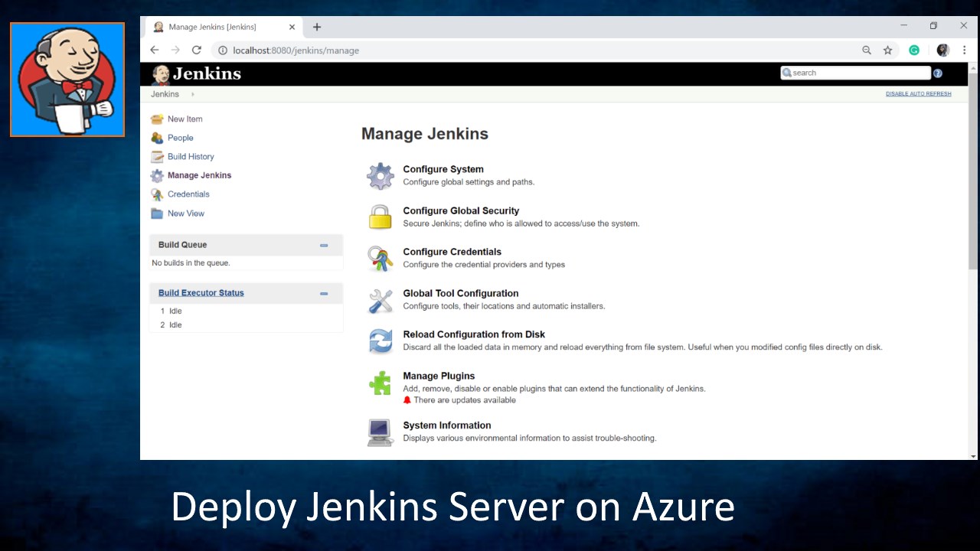Open the Configure System link

tap(443, 169)
